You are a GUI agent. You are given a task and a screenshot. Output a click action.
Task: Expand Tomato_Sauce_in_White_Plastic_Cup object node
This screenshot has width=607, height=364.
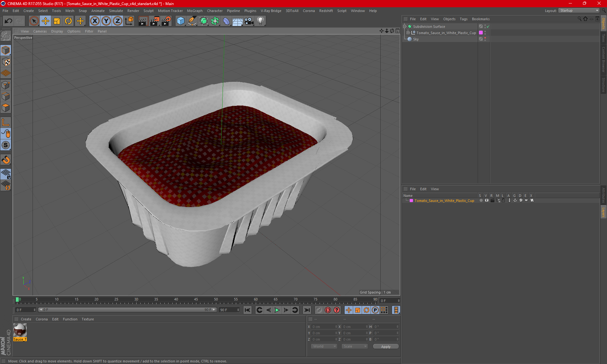408,33
